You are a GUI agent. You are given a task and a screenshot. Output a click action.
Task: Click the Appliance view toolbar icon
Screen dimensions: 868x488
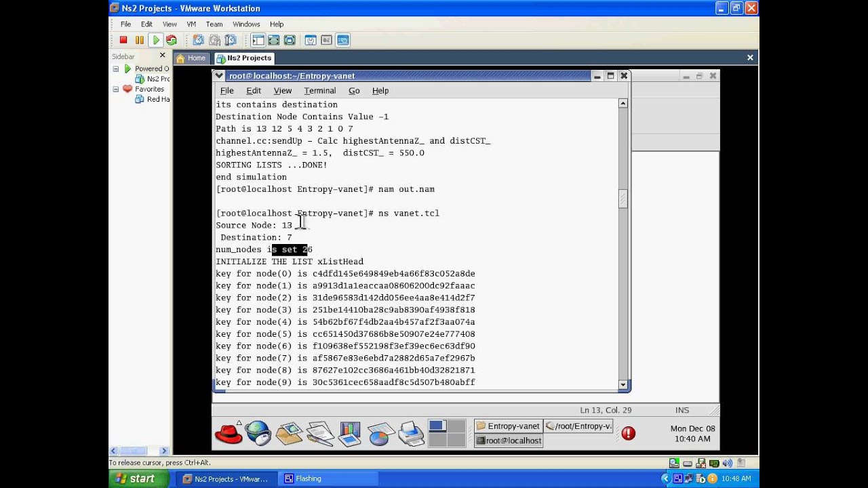click(327, 41)
